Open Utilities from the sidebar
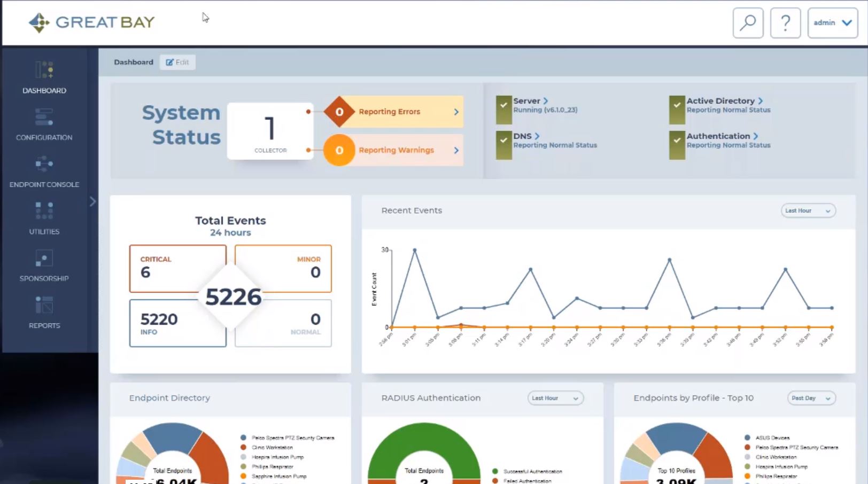This screenshot has width=868, height=484. pyautogui.click(x=44, y=218)
